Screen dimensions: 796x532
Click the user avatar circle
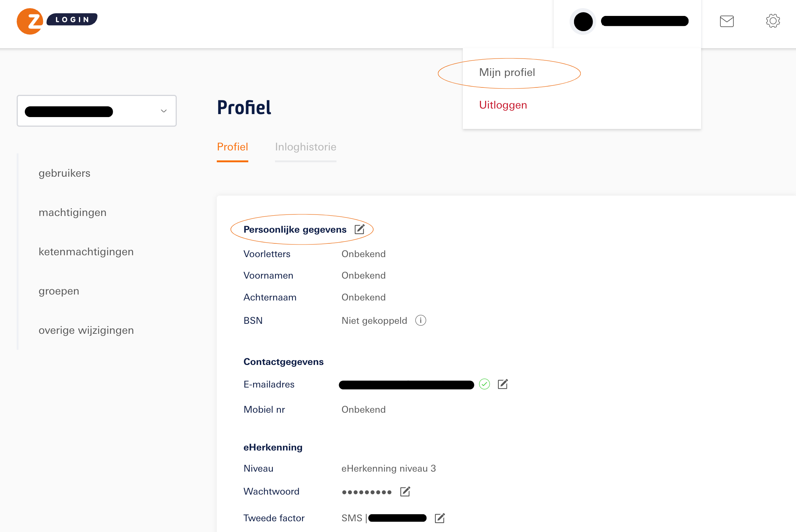tap(583, 21)
